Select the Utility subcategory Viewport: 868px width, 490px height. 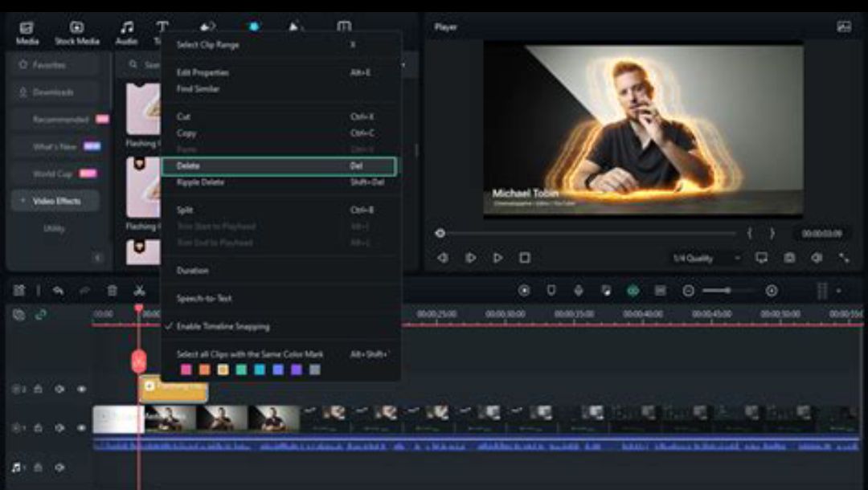pos(55,228)
